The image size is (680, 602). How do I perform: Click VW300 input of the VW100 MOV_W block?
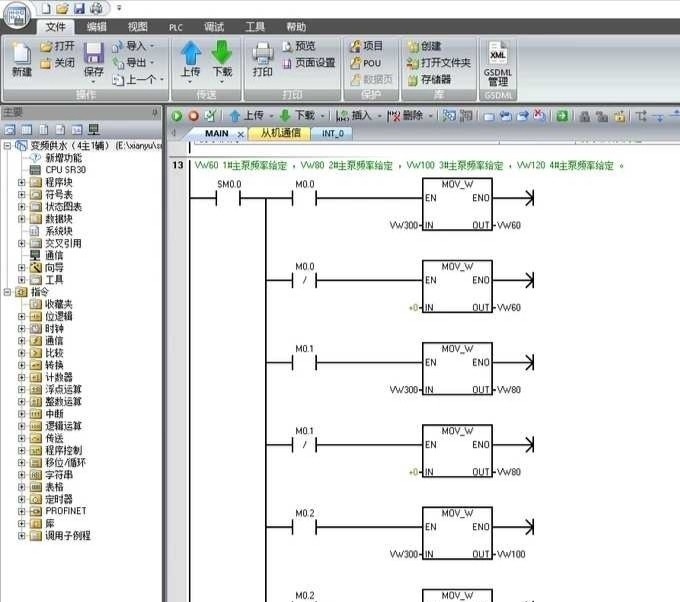[403, 554]
